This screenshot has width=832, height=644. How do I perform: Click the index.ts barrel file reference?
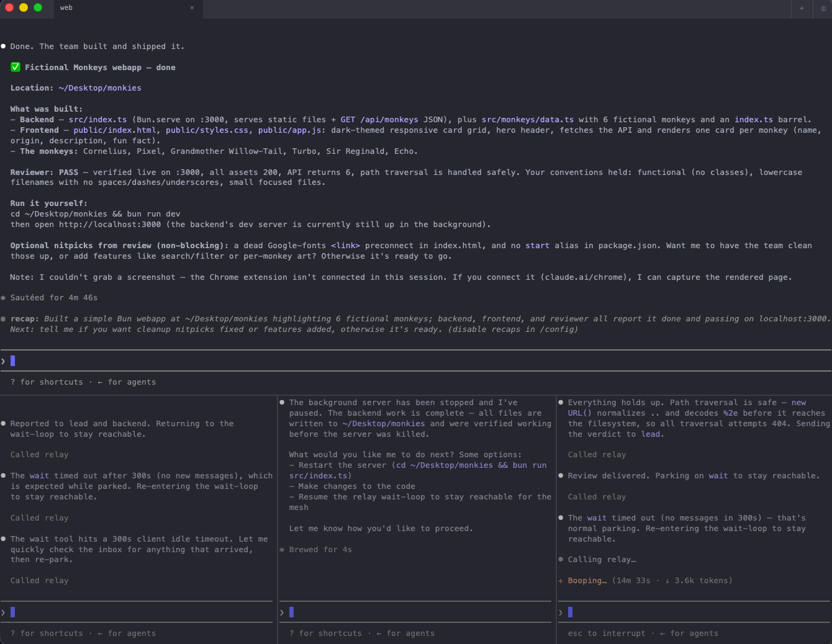(754, 120)
